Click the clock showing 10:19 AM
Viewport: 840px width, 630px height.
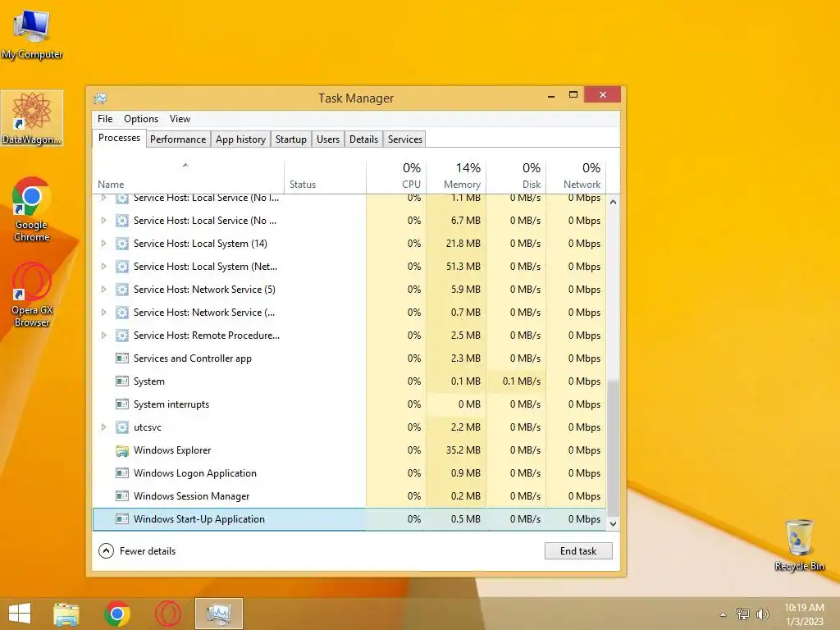[804, 608]
